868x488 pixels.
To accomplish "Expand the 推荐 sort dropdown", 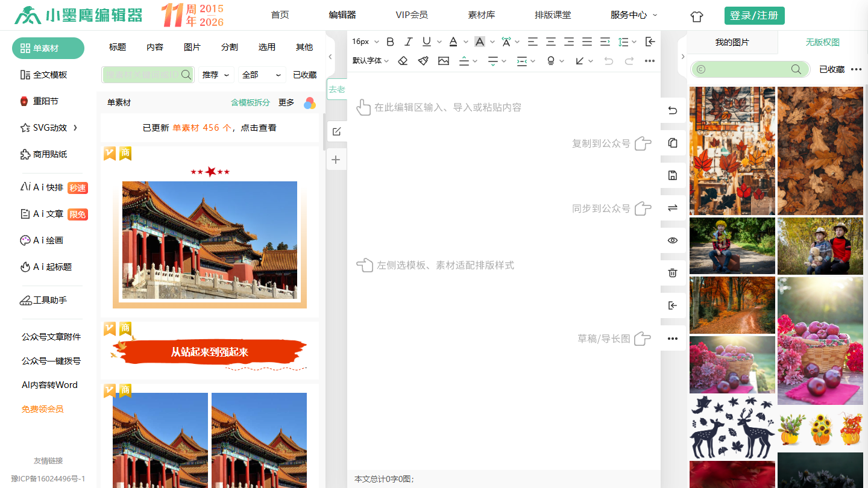I will click(216, 75).
